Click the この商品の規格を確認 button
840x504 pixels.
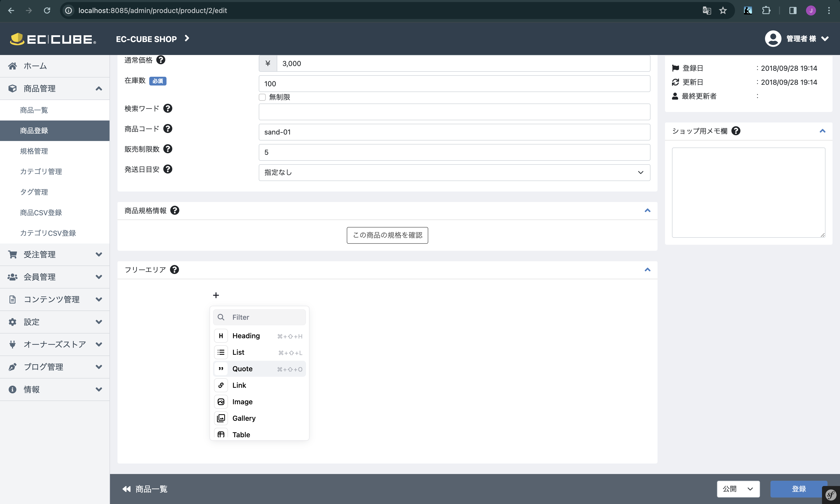[x=387, y=235]
